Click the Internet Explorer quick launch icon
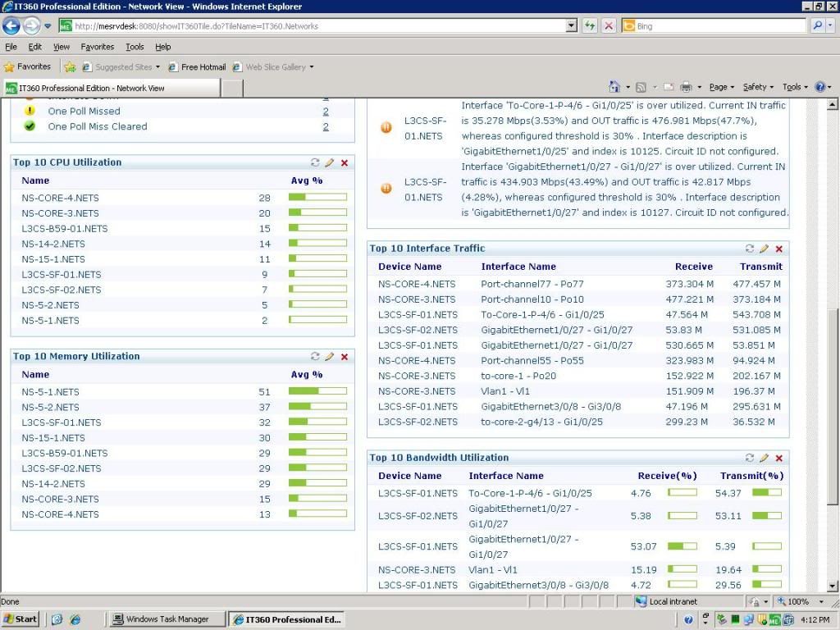Viewport: 840px width, 630px height. coord(75,619)
